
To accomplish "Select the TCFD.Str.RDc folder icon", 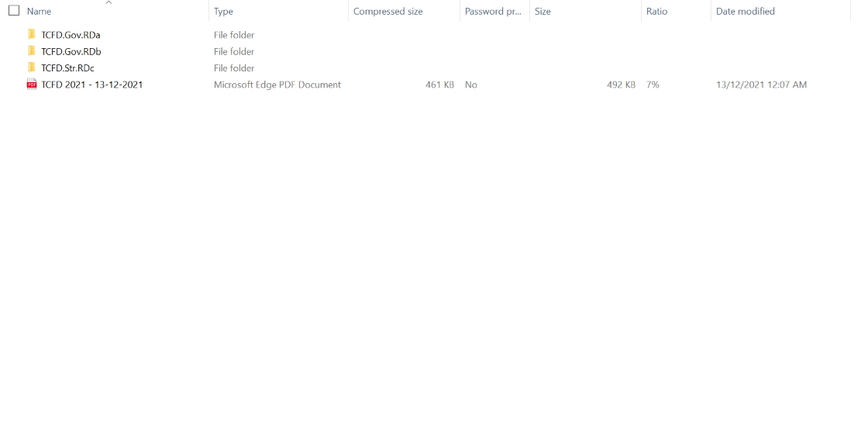I will pyautogui.click(x=32, y=67).
